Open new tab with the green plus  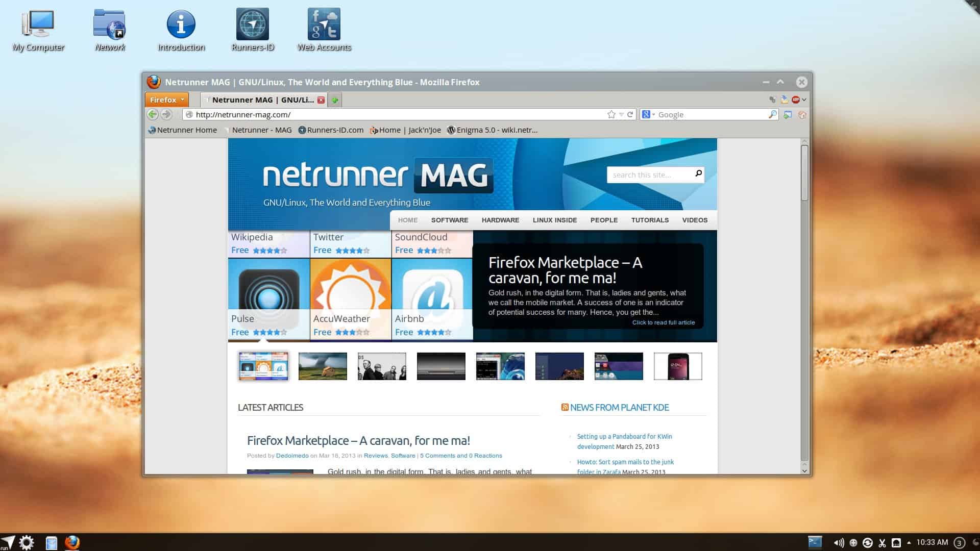pyautogui.click(x=335, y=100)
